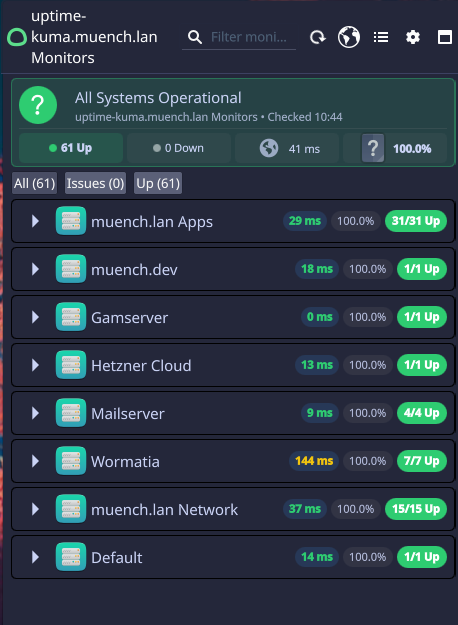Click server icon of muench.dev
The image size is (458, 625).
(x=71, y=269)
